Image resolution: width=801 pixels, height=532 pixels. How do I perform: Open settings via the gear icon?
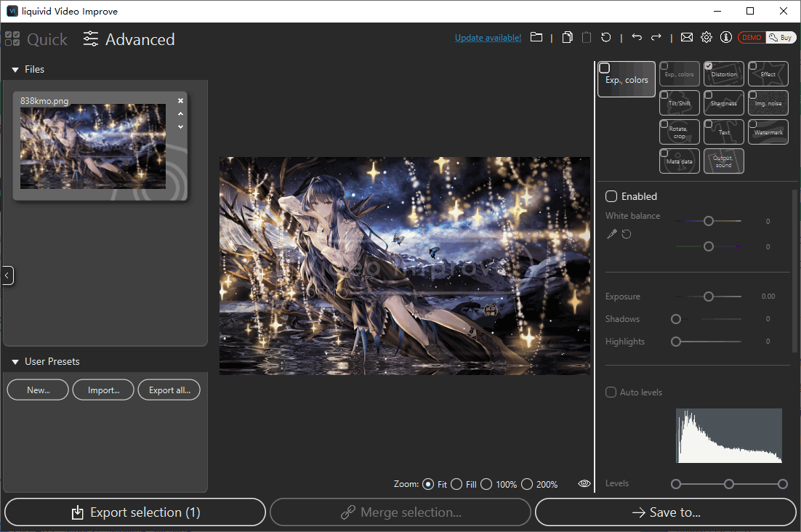pos(706,38)
